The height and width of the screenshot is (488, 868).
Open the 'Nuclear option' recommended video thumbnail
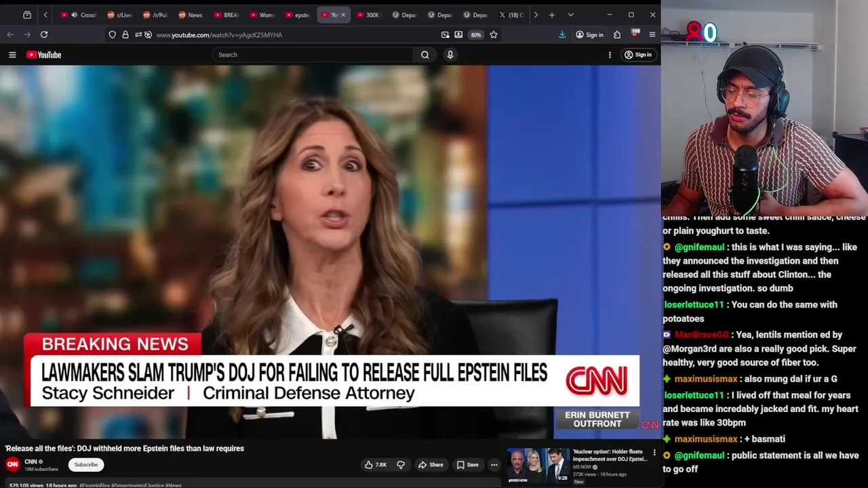tap(539, 466)
